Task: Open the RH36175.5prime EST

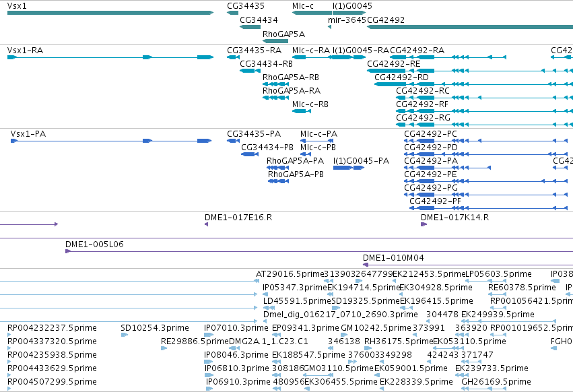Action: (x=367, y=348)
